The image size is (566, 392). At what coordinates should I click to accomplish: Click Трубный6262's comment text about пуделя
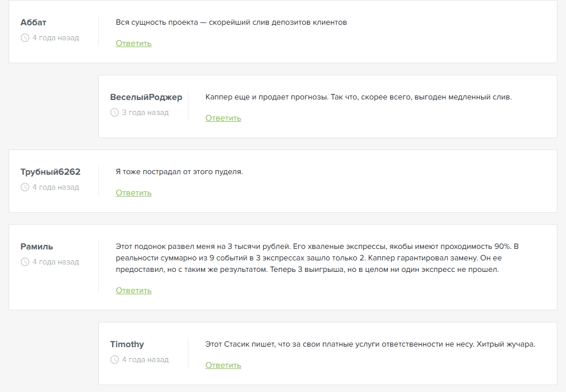coord(179,172)
